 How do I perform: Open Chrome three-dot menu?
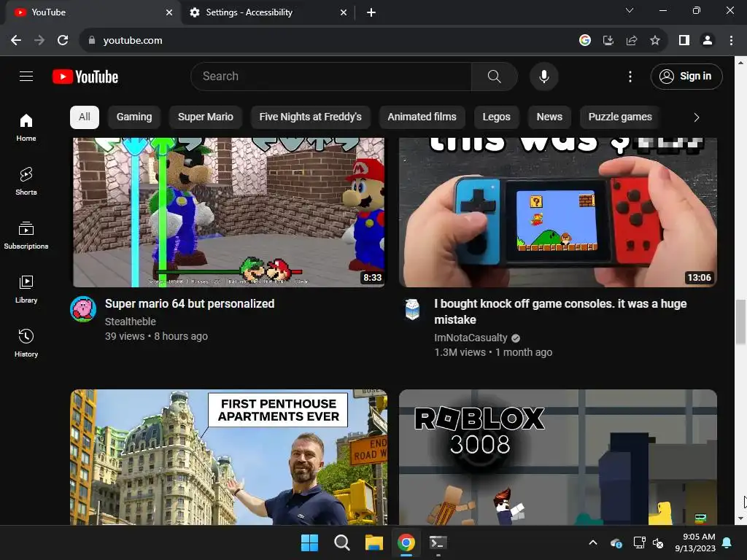[731, 41]
